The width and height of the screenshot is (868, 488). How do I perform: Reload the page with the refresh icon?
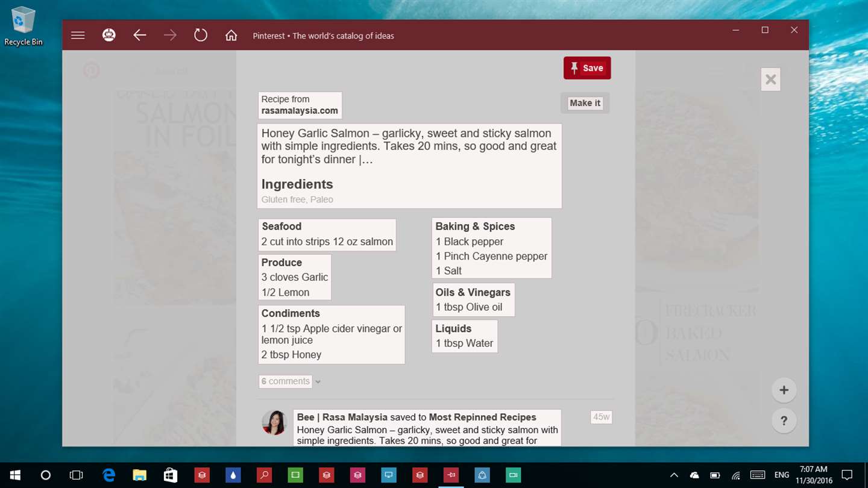click(201, 36)
